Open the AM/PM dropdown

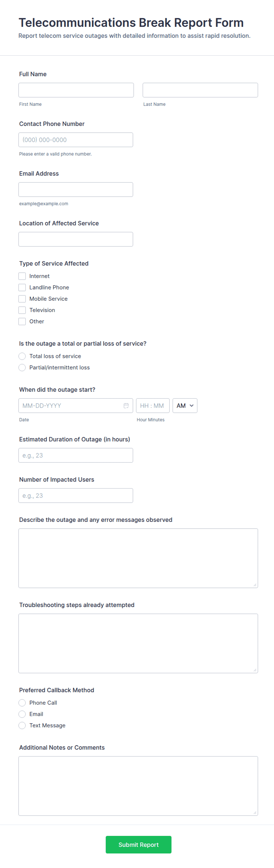[185, 406]
